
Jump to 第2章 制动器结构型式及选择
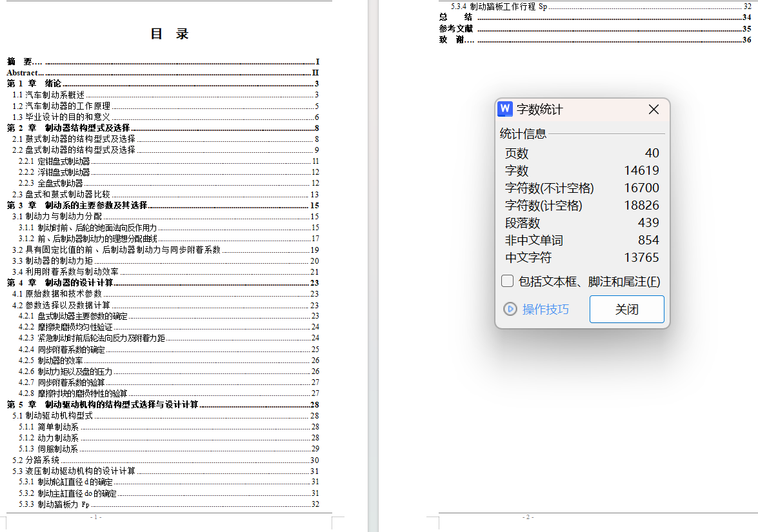[x=163, y=128]
